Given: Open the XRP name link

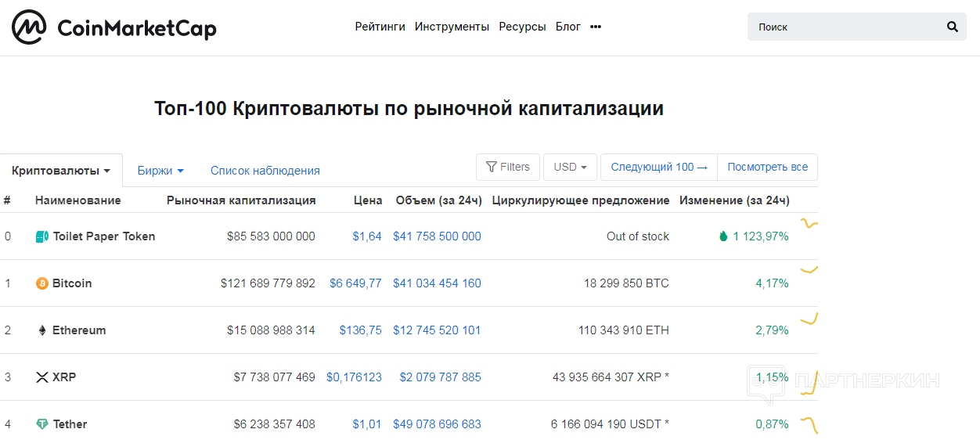Looking at the screenshot, I should tap(64, 377).
